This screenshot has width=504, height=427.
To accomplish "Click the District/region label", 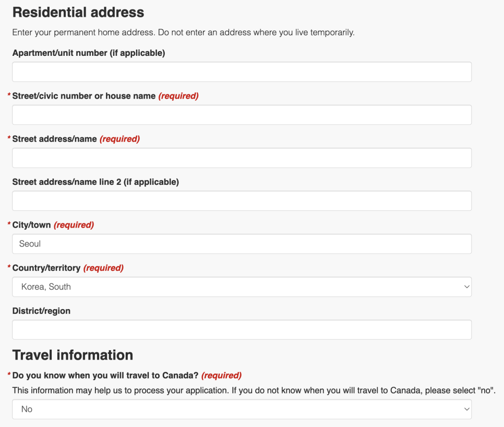I will pyautogui.click(x=41, y=311).
